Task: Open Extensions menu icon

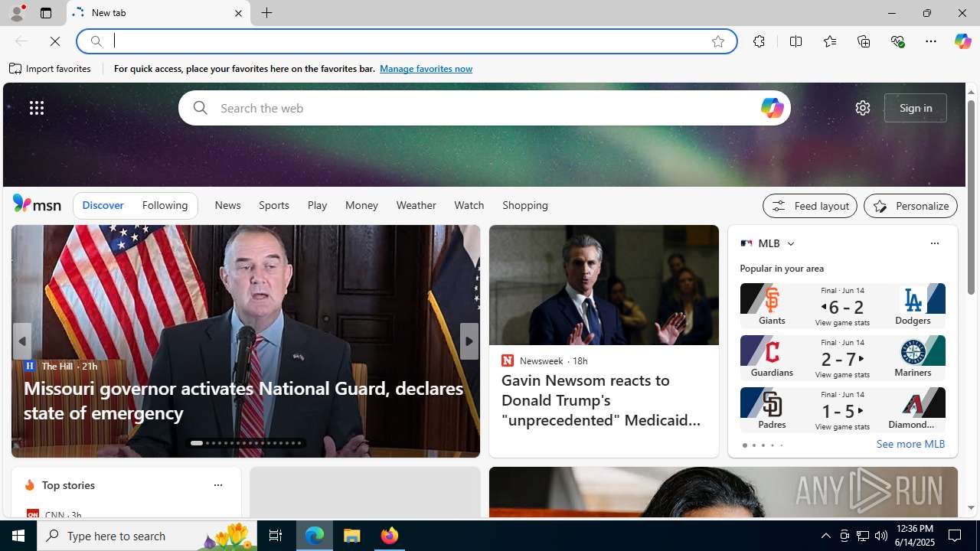Action: [x=759, y=41]
